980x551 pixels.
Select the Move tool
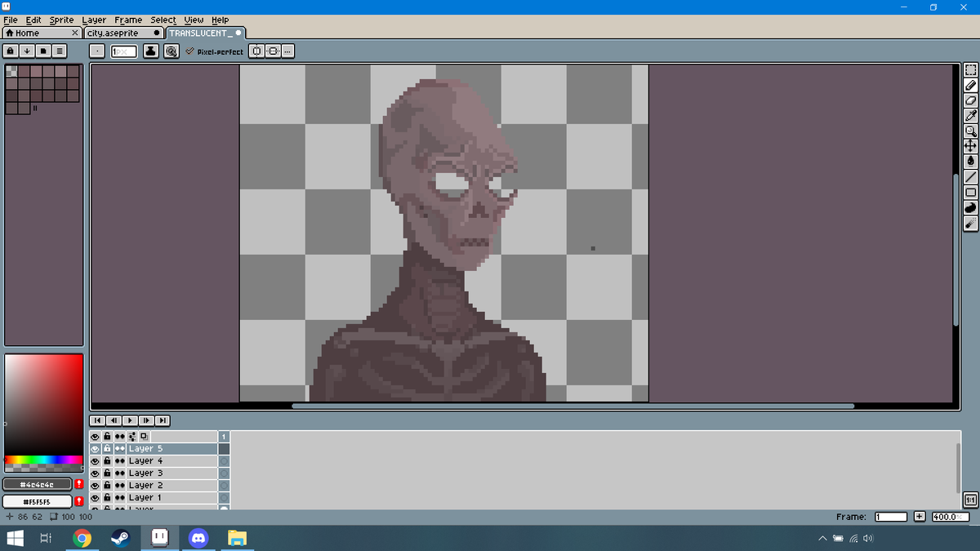970,146
